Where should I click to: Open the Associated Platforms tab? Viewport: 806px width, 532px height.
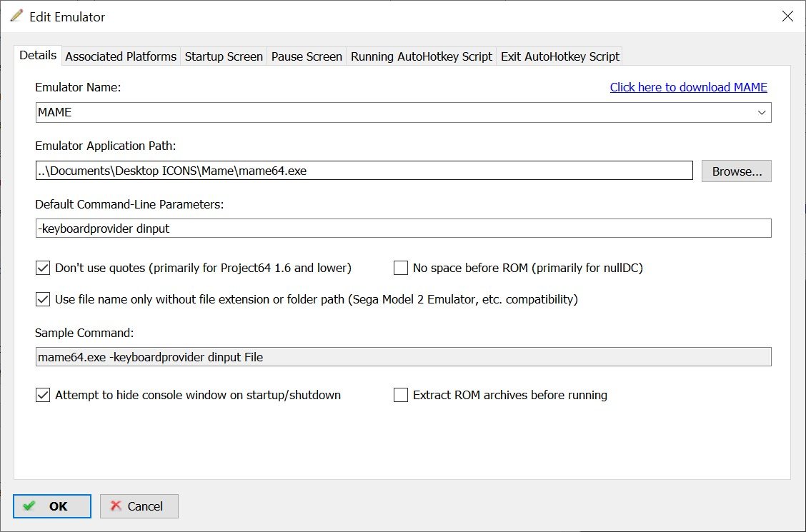[x=121, y=56]
